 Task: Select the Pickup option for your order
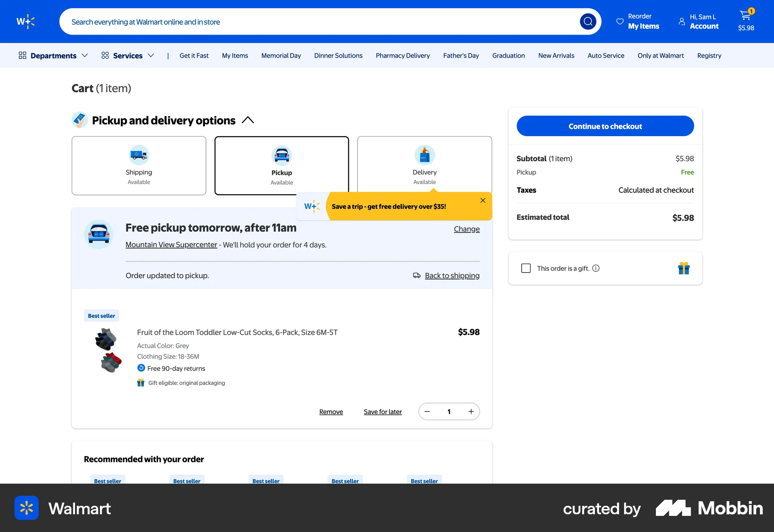coord(282,165)
